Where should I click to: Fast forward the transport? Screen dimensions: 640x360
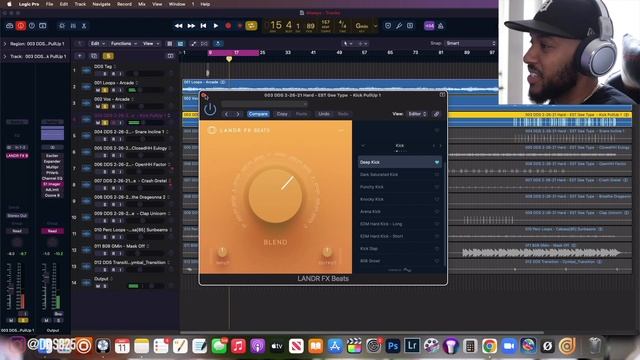(191, 26)
